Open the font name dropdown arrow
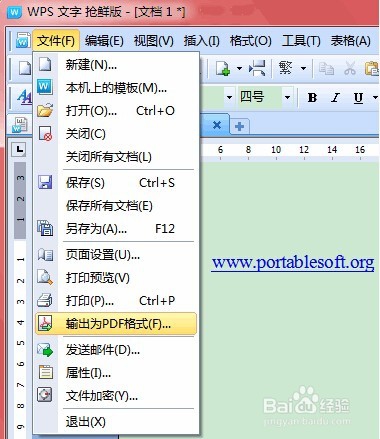Screen dimensions: 380x439 pyautogui.click(x=229, y=98)
